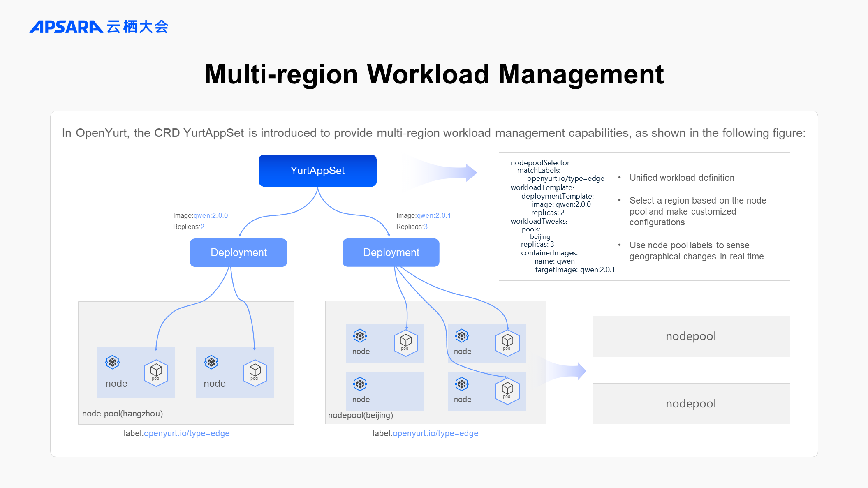
Task: Click the 'replicas: 2' YAML line
Action: (548, 213)
